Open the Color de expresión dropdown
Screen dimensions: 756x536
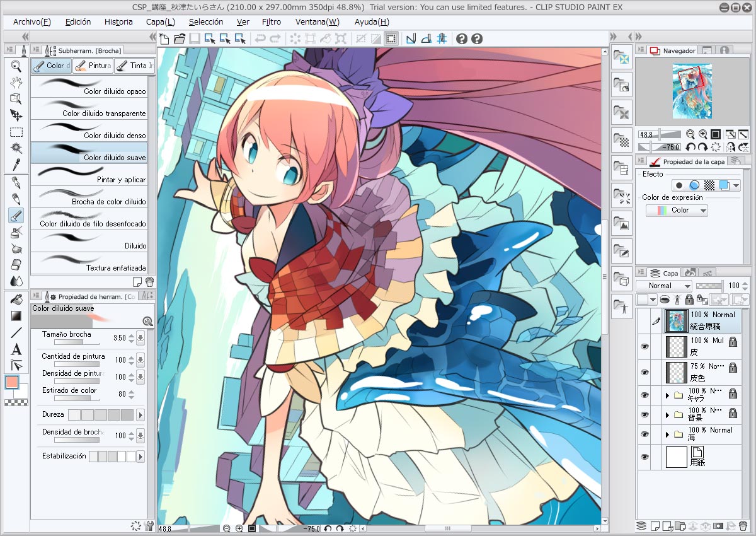[x=677, y=211]
